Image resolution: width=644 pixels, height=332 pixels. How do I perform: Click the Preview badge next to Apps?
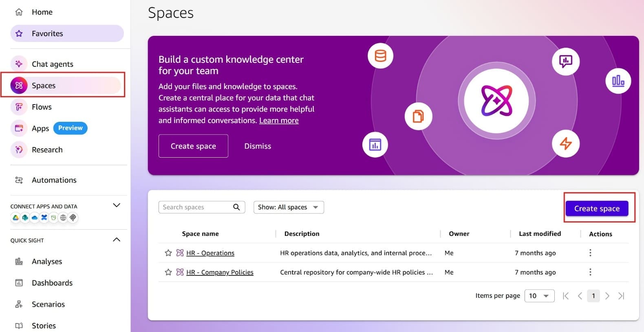point(71,128)
